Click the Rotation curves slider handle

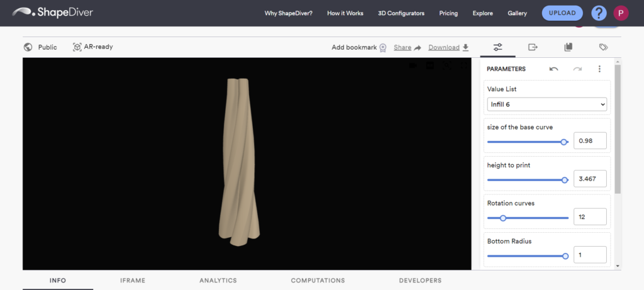[x=502, y=218]
